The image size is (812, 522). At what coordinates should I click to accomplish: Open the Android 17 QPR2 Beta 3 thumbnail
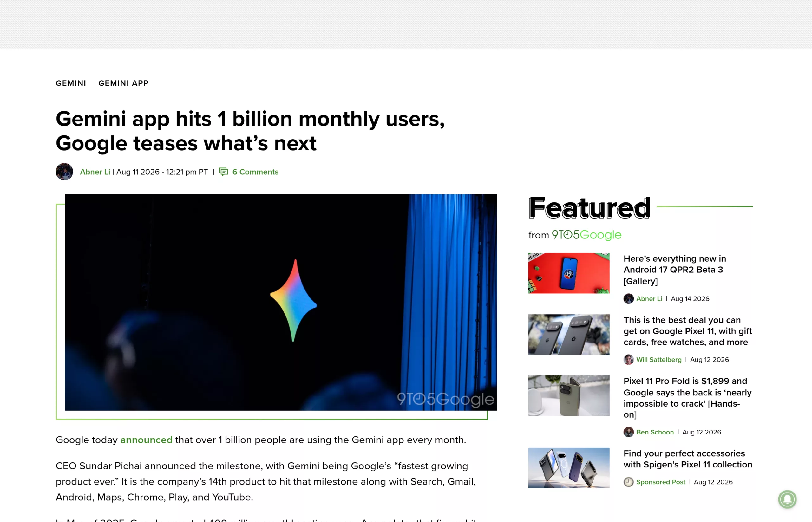(569, 273)
